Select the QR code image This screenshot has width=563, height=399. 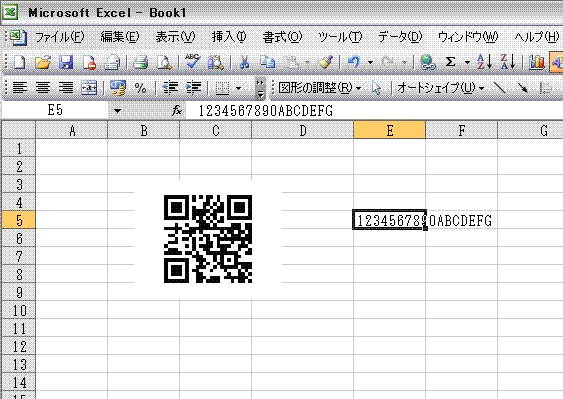(208, 239)
